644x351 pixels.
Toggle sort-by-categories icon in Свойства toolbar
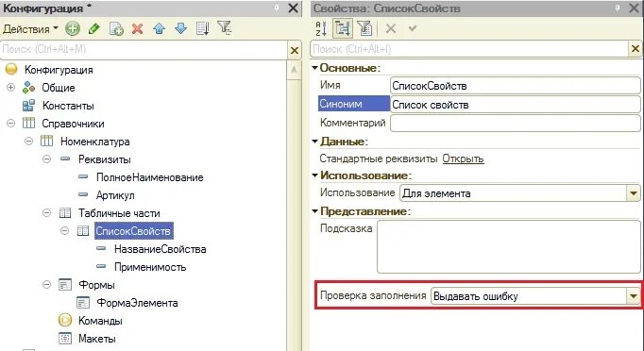click(x=343, y=28)
